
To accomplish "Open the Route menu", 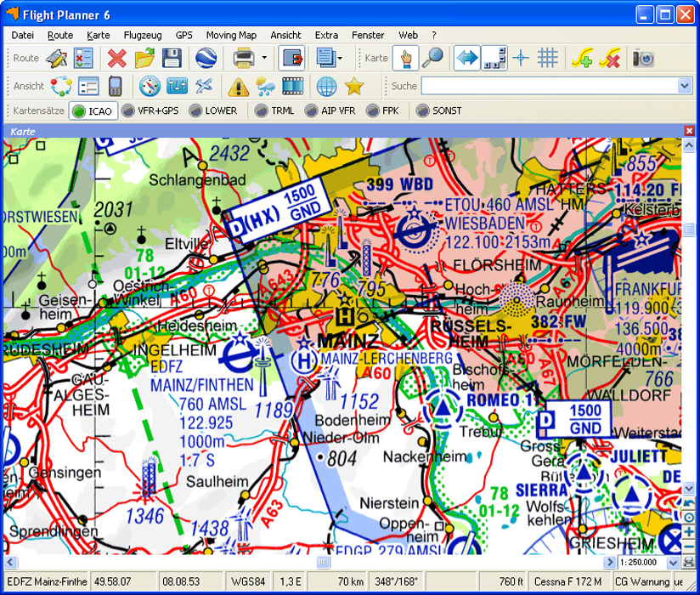I will (60, 36).
